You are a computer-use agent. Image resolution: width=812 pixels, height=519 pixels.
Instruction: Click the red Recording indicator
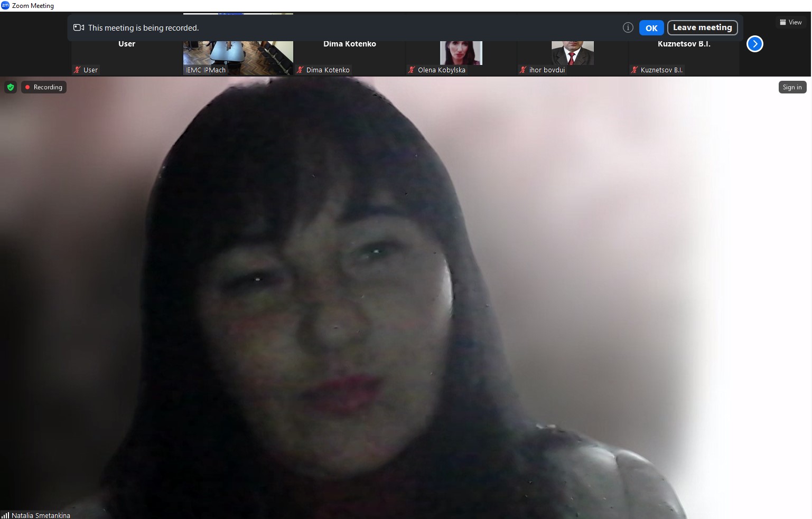tap(43, 87)
